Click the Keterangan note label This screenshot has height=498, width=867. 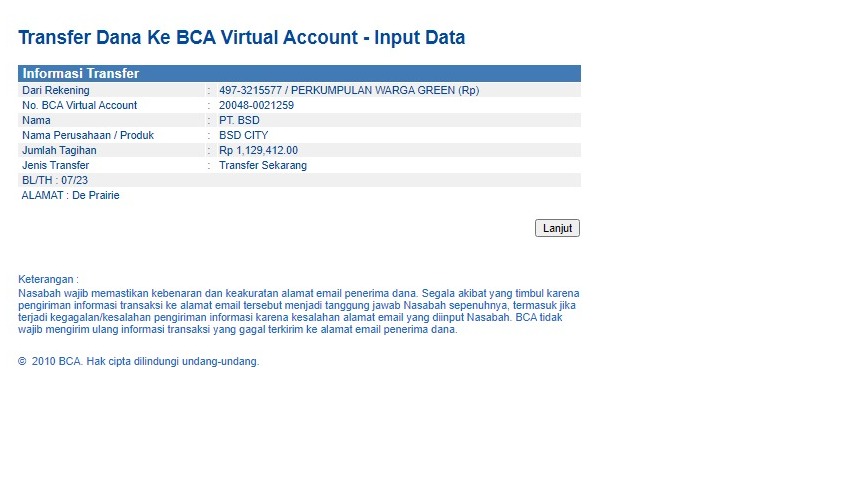[x=48, y=279]
